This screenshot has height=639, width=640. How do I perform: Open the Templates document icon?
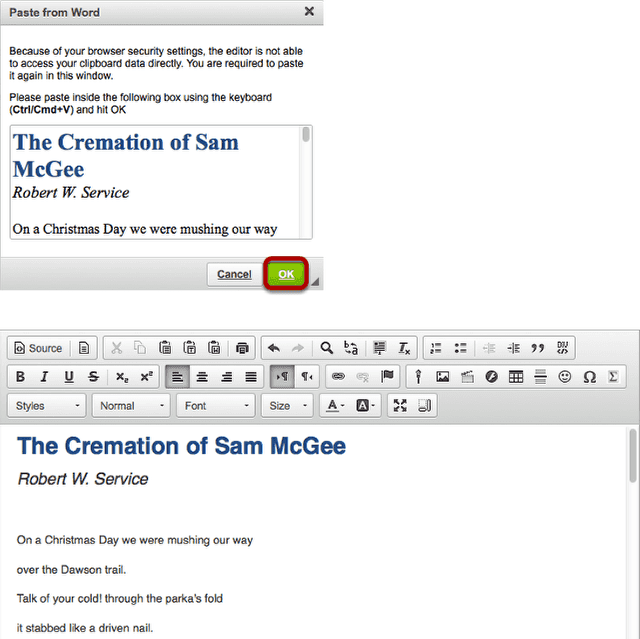(x=84, y=348)
